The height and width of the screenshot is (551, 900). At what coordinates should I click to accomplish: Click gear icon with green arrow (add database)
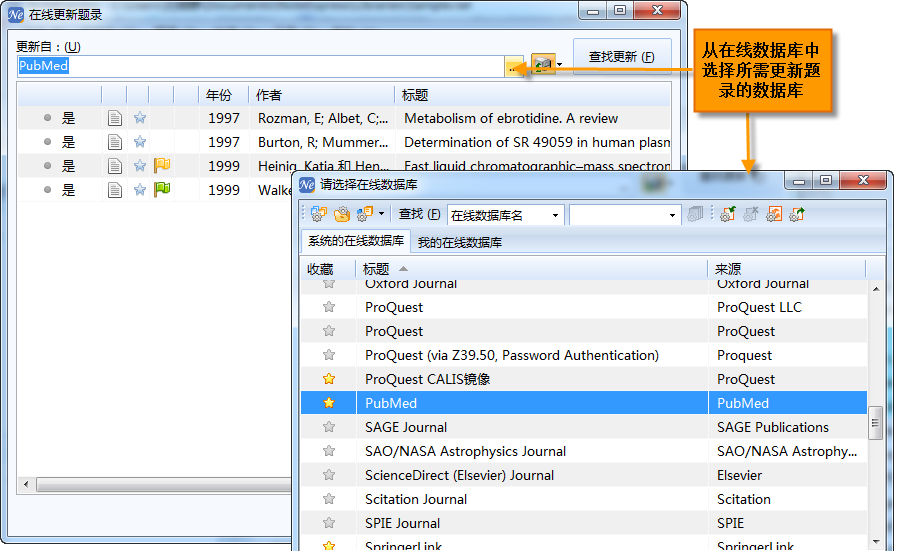pyautogui.click(x=728, y=214)
